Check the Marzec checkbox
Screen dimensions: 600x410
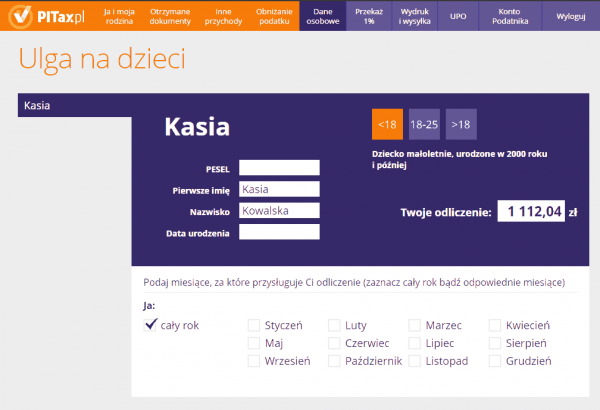(x=414, y=325)
